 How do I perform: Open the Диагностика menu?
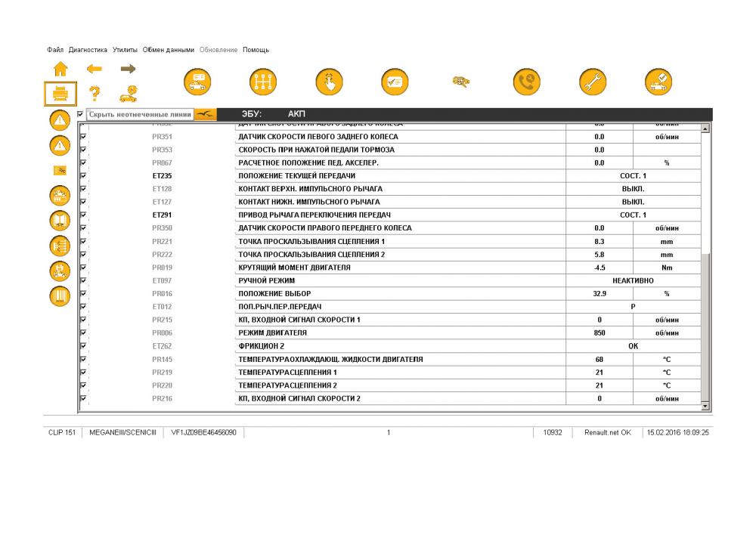pyautogui.click(x=88, y=50)
